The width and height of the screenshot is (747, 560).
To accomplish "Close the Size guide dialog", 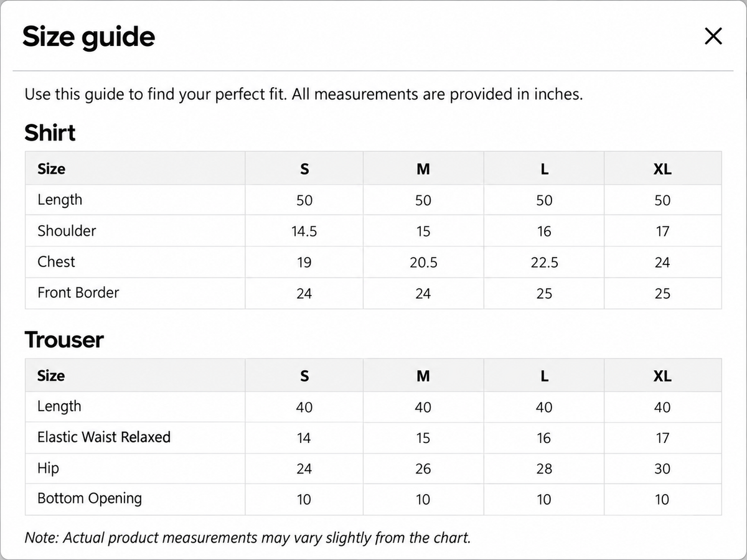I will pyautogui.click(x=713, y=37).
